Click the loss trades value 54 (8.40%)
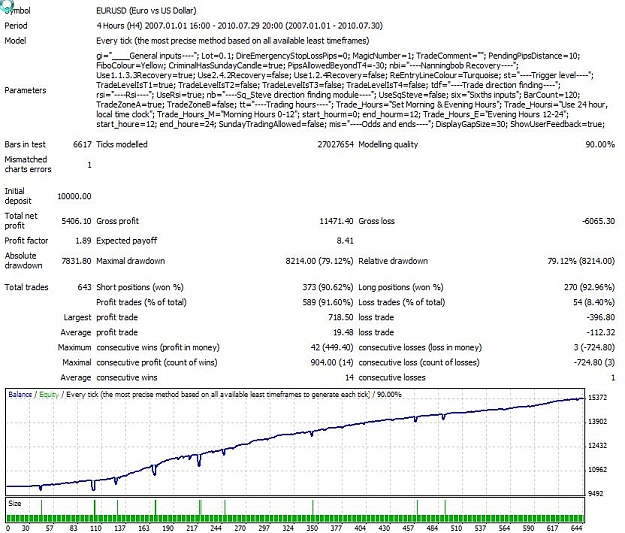The height and width of the screenshot is (533, 625). pyautogui.click(x=594, y=302)
